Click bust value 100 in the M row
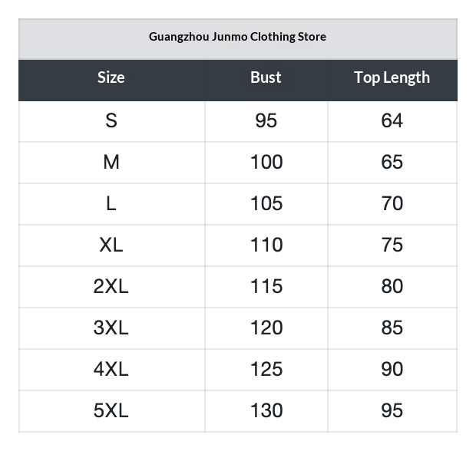The width and height of the screenshot is (476, 451). [266, 163]
